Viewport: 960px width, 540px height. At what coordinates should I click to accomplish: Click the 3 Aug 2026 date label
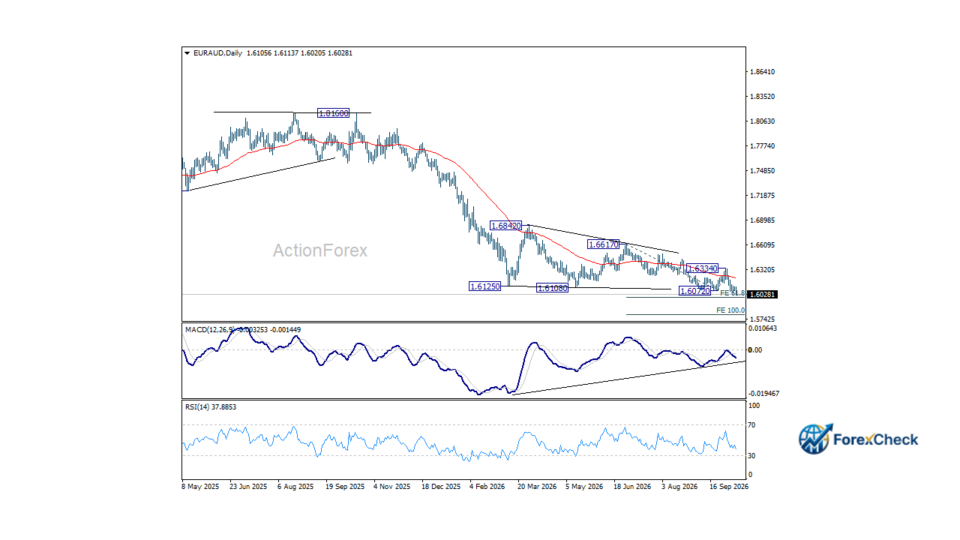click(680, 487)
